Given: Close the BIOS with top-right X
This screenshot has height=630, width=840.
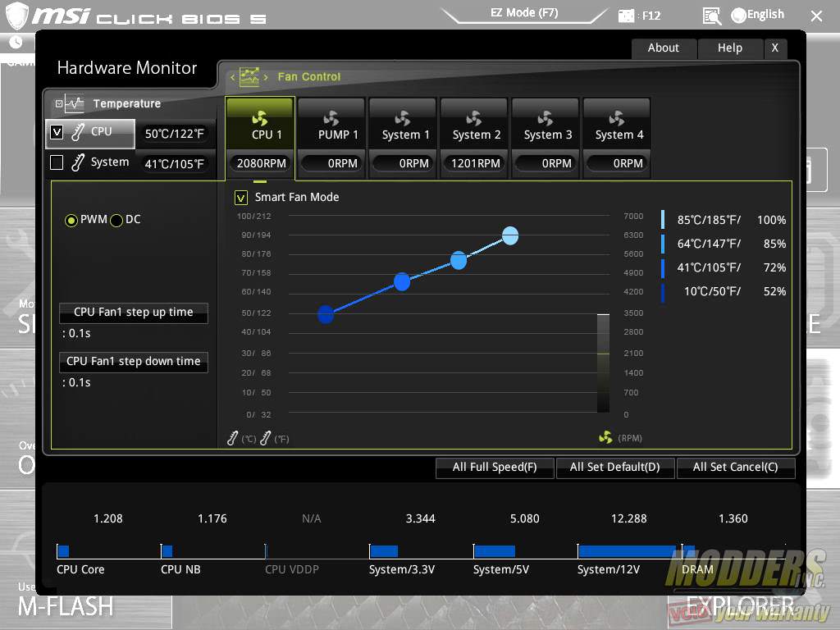Looking at the screenshot, I should (x=816, y=16).
